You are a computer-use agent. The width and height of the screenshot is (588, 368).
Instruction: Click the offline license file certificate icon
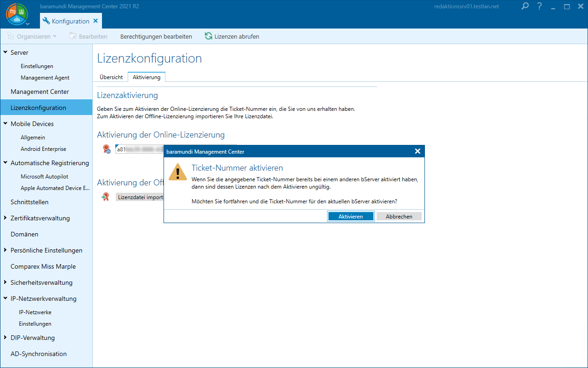point(106,197)
